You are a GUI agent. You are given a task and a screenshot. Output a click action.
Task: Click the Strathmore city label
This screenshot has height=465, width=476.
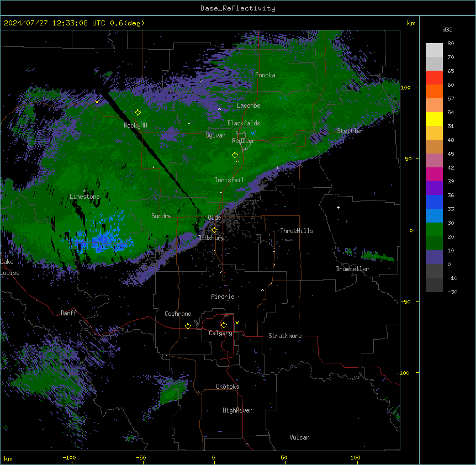pyautogui.click(x=285, y=336)
